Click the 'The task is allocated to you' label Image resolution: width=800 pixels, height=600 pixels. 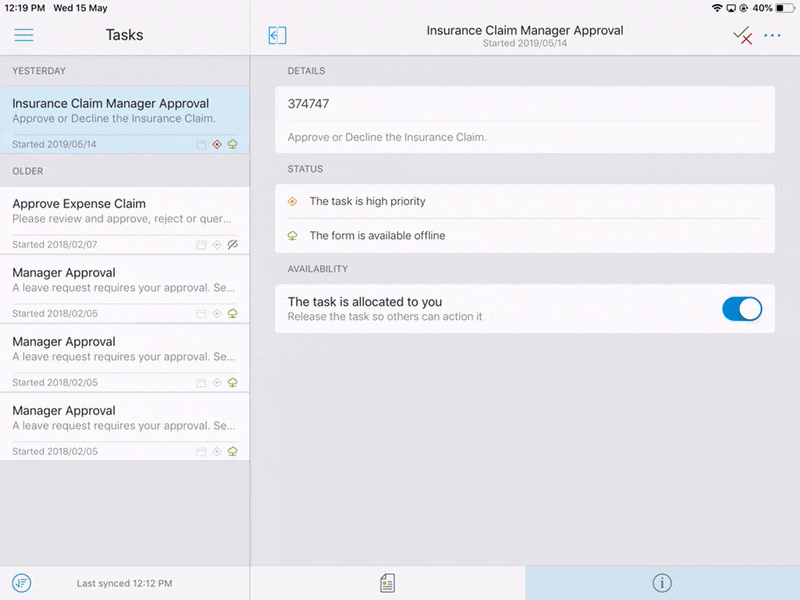[365, 302]
